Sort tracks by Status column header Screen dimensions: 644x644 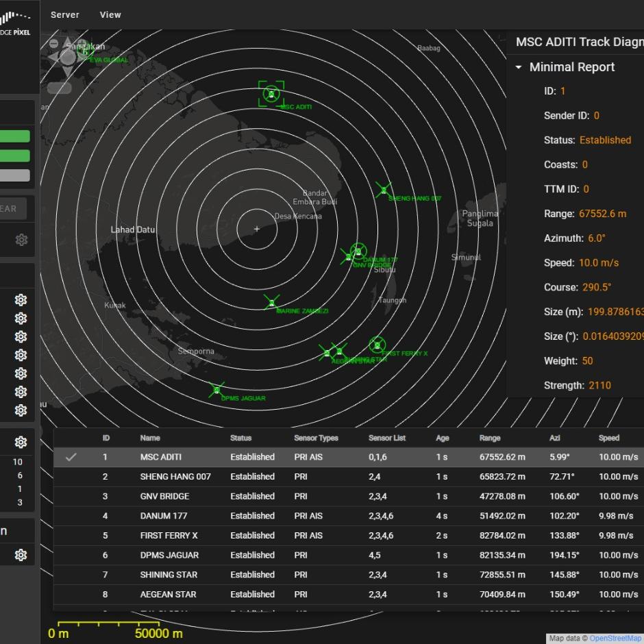click(240, 438)
